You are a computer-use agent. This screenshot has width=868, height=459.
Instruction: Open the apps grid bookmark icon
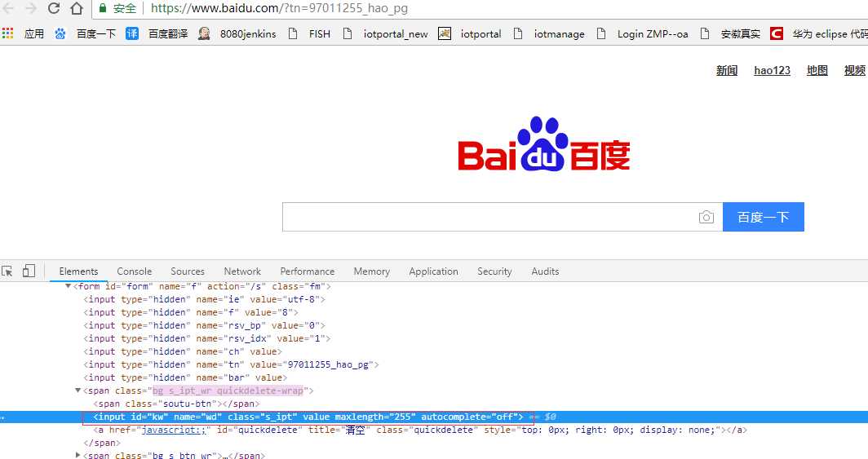[x=8, y=33]
